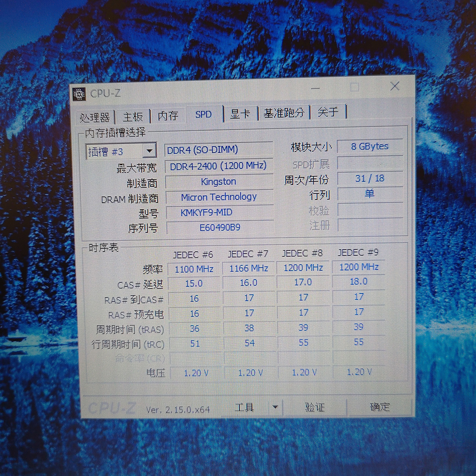Switch to the 显卡 tab
Viewport: 476px width, 476px height.
[240, 114]
